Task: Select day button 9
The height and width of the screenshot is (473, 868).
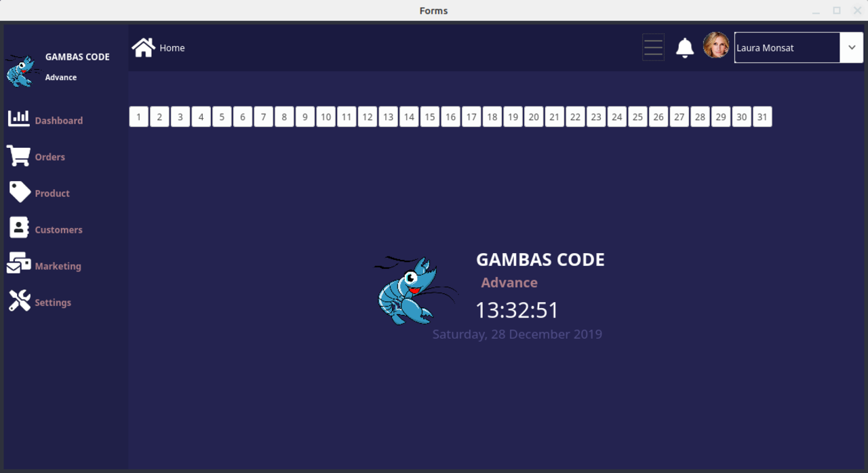Action: (x=305, y=117)
